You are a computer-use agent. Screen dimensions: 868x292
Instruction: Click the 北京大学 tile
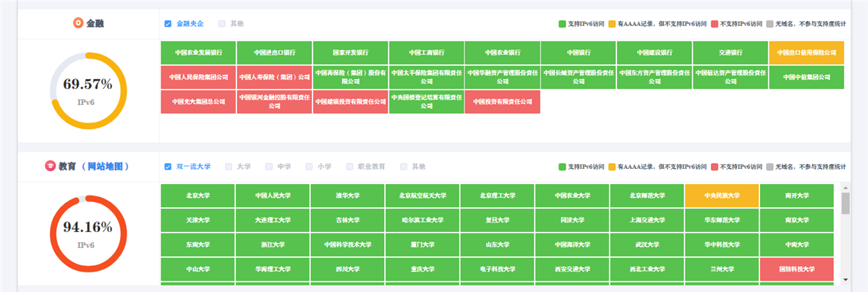coord(197,195)
